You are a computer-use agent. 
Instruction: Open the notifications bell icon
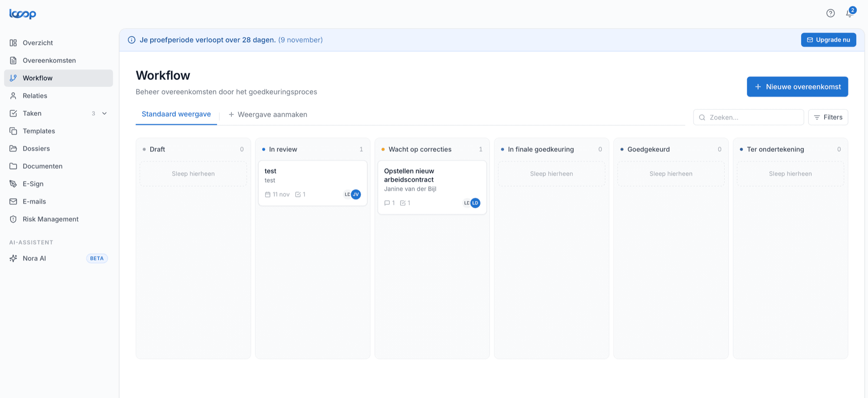849,13
